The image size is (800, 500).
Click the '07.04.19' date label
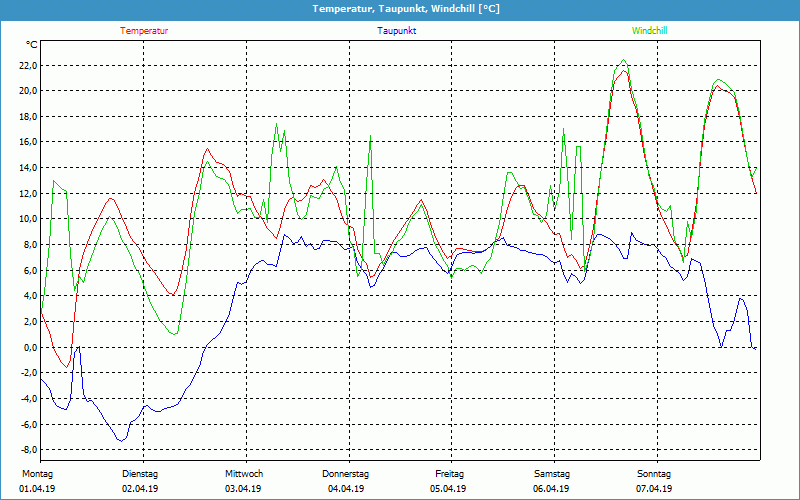coord(654,489)
